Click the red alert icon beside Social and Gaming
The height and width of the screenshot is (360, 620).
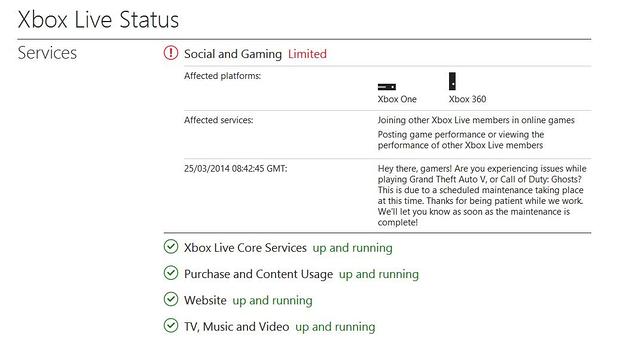[x=171, y=53]
